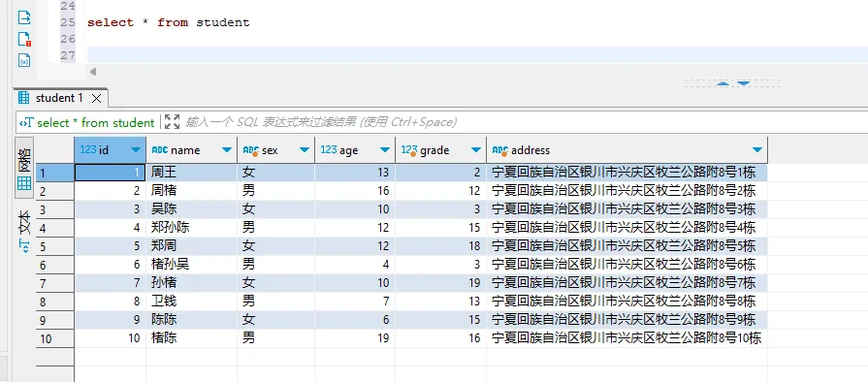868x382 pixels.
Task: Open the id column filter dropdown
Action: pos(136,150)
